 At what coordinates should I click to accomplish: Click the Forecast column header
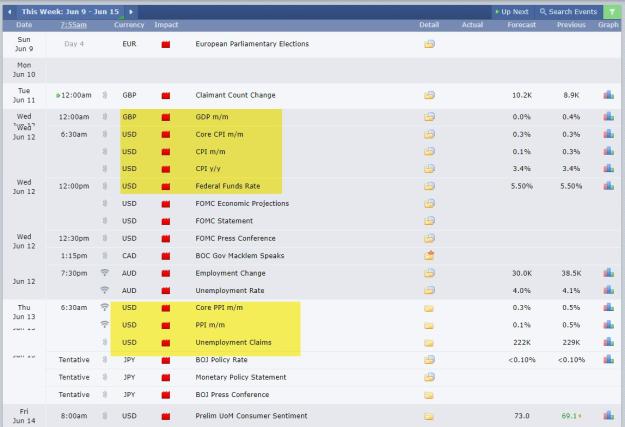tap(521, 25)
